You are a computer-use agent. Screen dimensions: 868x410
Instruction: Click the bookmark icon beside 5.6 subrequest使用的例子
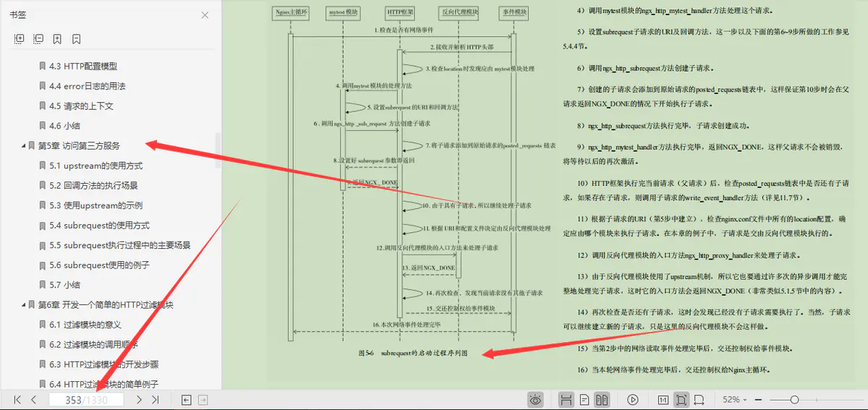click(x=43, y=265)
